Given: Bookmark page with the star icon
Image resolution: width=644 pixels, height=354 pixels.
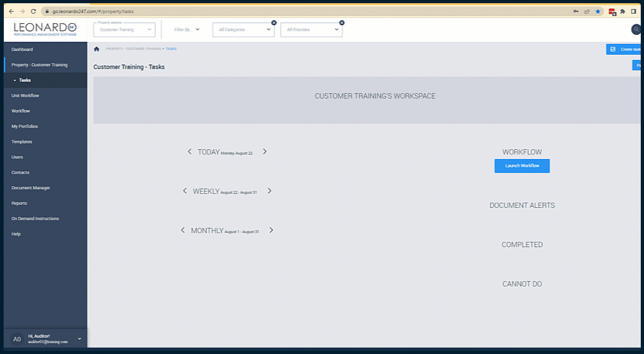Looking at the screenshot, I should click(598, 12).
